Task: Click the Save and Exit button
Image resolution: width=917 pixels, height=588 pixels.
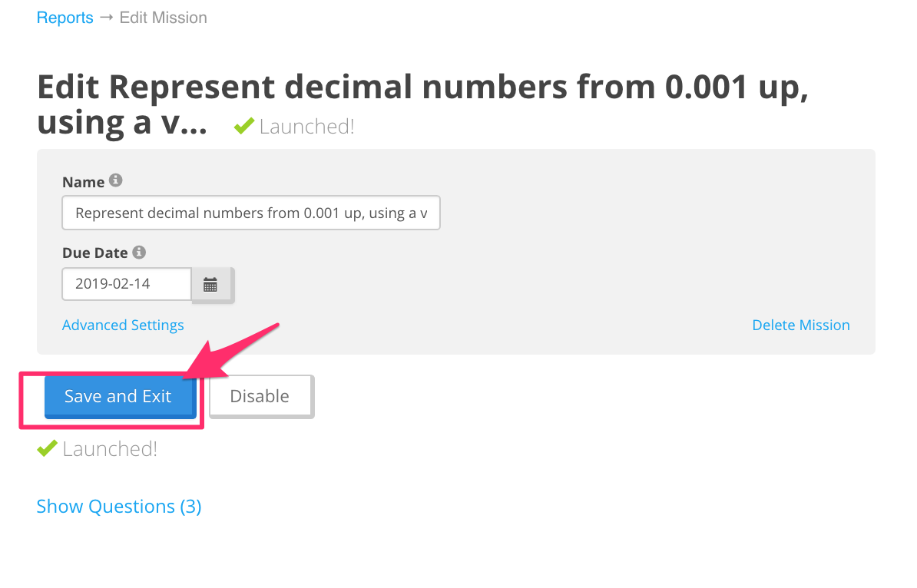Action: [120, 397]
